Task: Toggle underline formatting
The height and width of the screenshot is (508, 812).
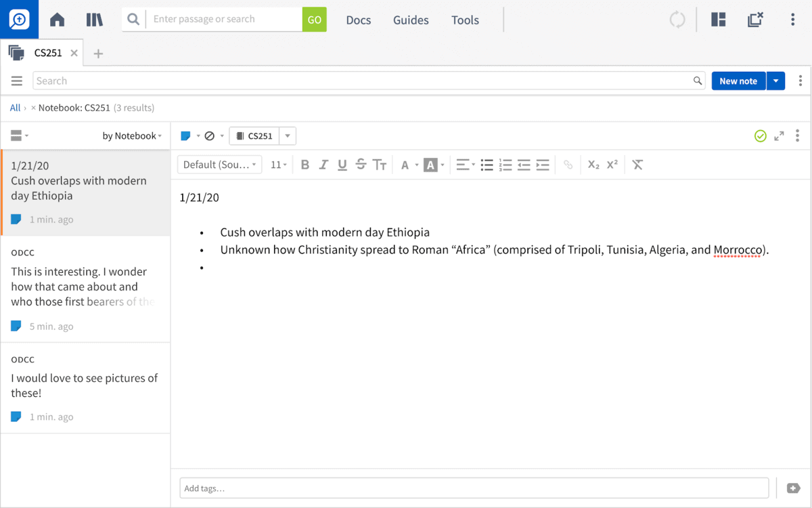Action: [x=342, y=165]
